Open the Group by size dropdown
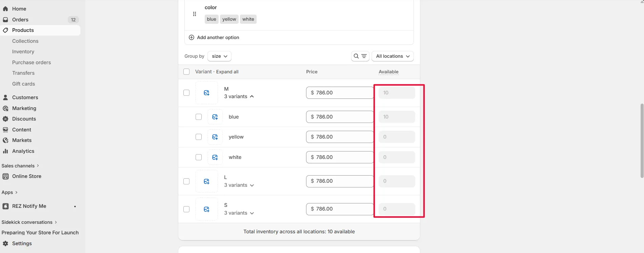The image size is (644, 253). click(x=219, y=56)
